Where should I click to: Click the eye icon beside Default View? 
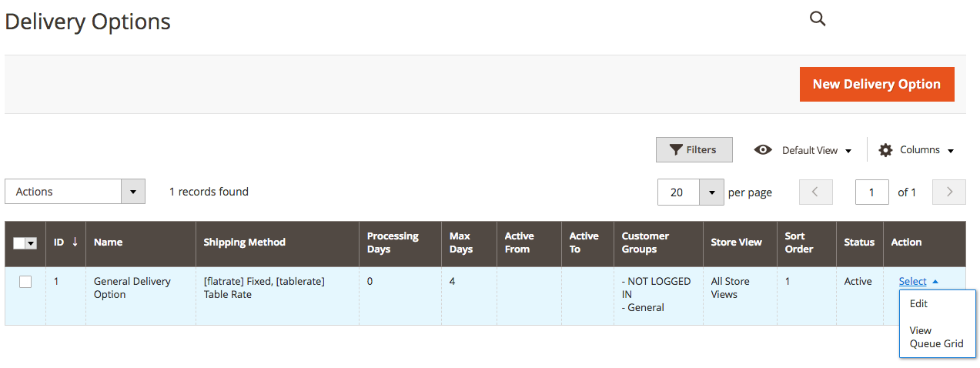(x=763, y=150)
